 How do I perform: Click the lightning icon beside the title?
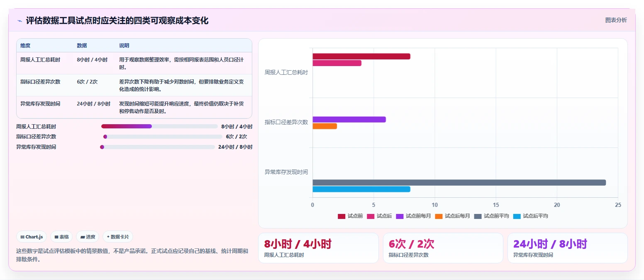pyautogui.click(x=20, y=21)
